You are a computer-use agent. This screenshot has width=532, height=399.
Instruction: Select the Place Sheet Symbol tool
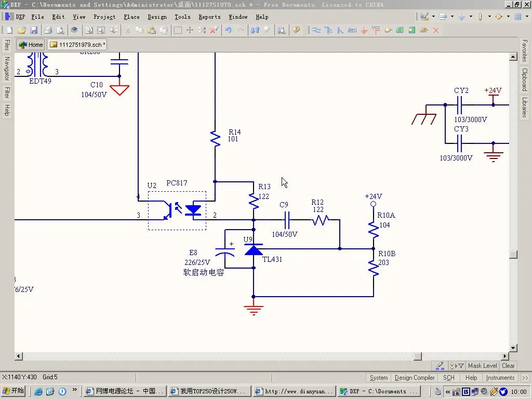coord(400,30)
